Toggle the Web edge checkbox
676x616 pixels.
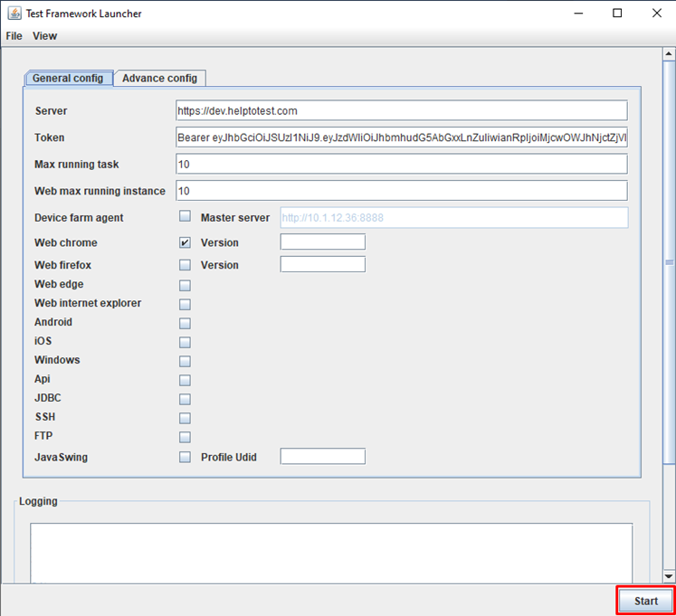click(185, 285)
